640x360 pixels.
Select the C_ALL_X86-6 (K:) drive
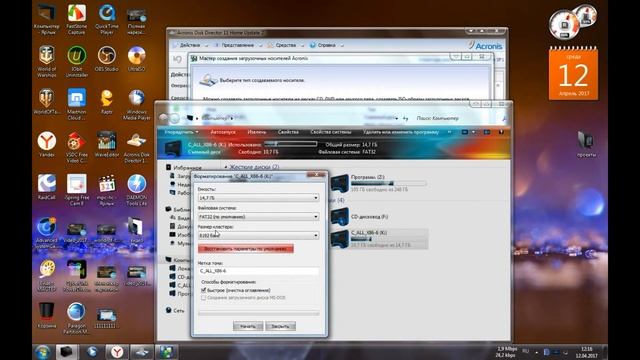(380, 238)
